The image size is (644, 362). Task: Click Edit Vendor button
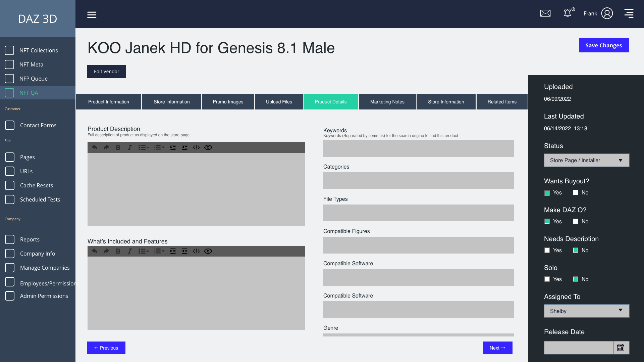pyautogui.click(x=107, y=72)
